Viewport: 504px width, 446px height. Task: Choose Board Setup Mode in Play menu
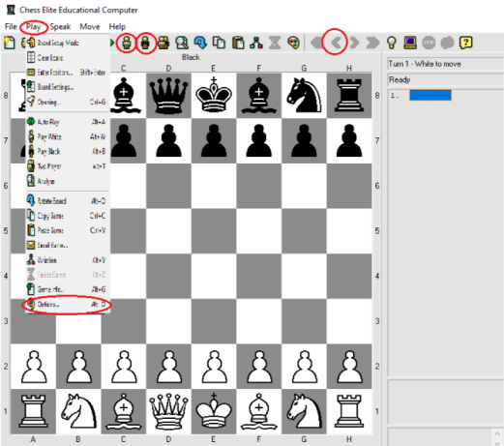click(68, 43)
